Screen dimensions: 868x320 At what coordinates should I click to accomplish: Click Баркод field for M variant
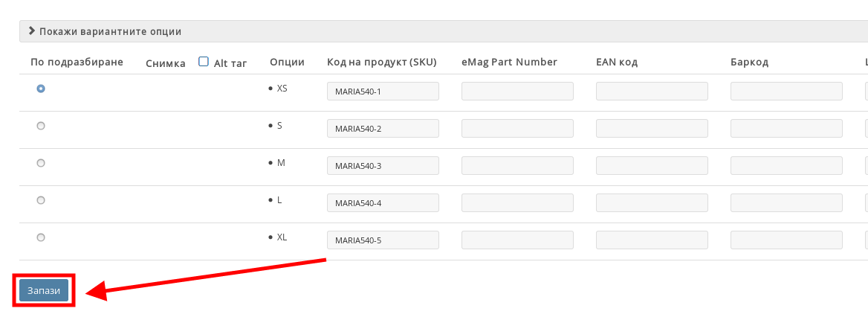click(786, 166)
